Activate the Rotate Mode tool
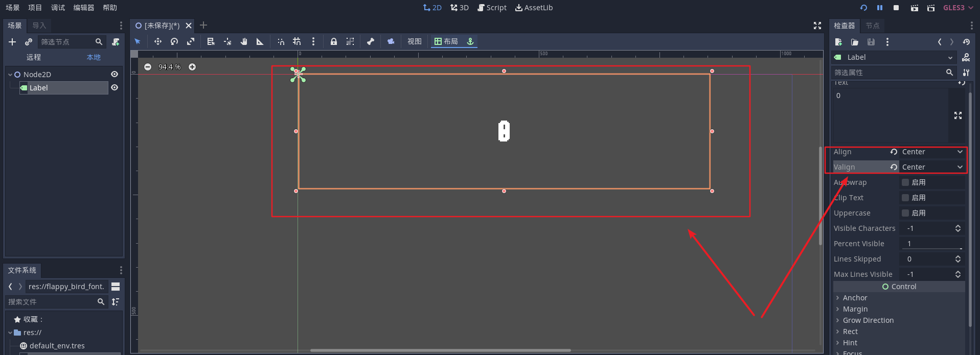980x355 pixels. point(174,41)
